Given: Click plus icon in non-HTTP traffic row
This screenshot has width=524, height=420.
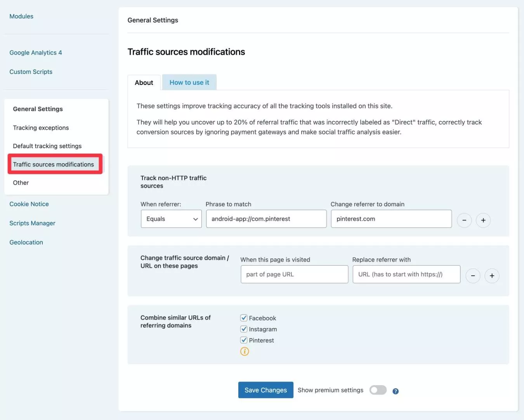Looking at the screenshot, I should tap(483, 220).
